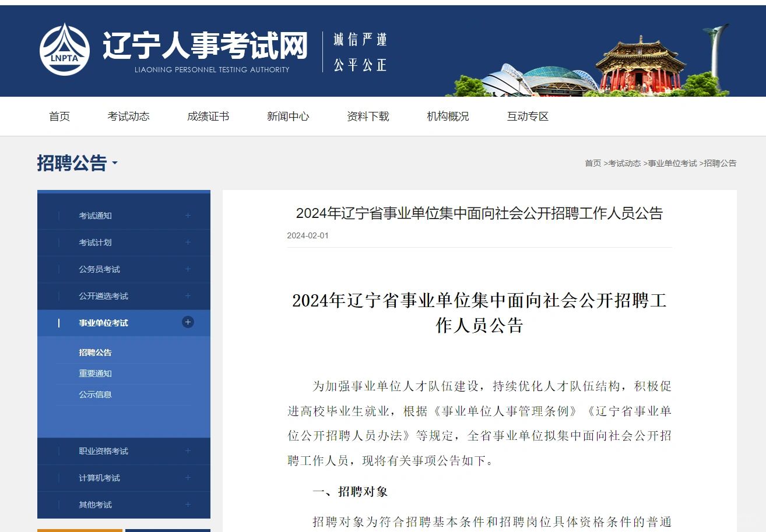Screen dimensions: 766x532
Task: Click the circular plus icon on 事业单位考试
Action: click(x=187, y=321)
